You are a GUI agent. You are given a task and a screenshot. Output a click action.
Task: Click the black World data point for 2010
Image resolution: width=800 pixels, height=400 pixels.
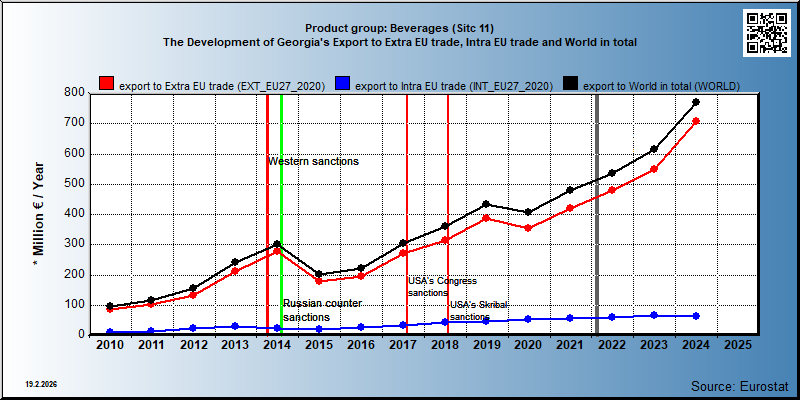[110, 306]
